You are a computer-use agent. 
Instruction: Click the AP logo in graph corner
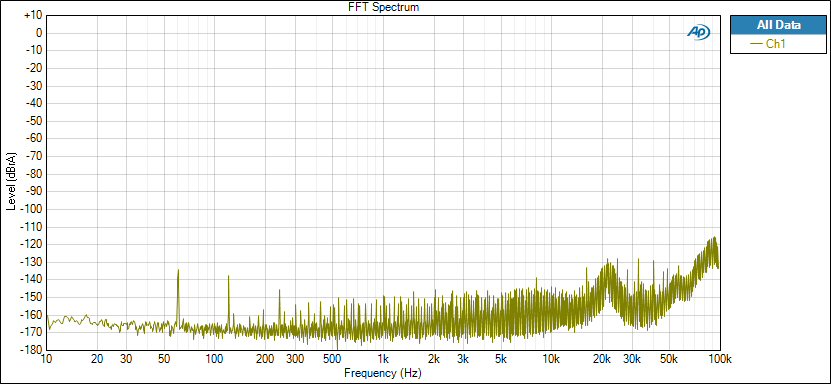698,32
